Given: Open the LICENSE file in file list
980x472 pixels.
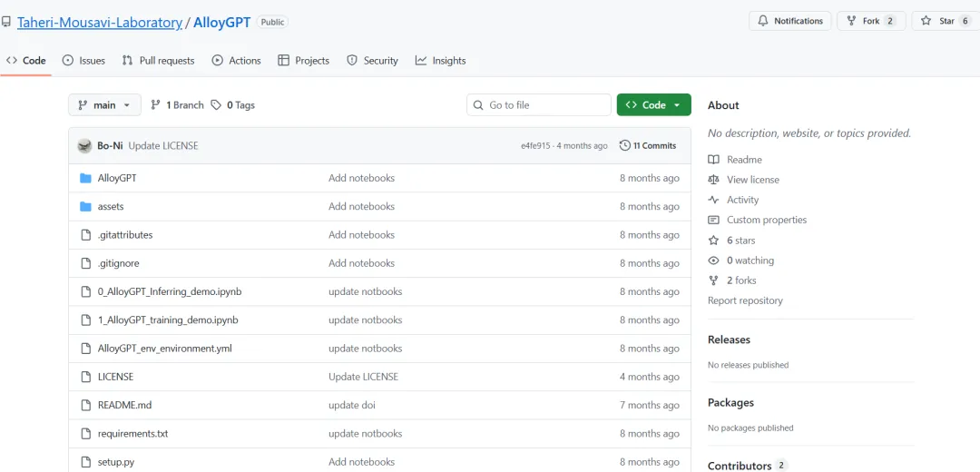Looking at the screenshot, I should (115, 377).
